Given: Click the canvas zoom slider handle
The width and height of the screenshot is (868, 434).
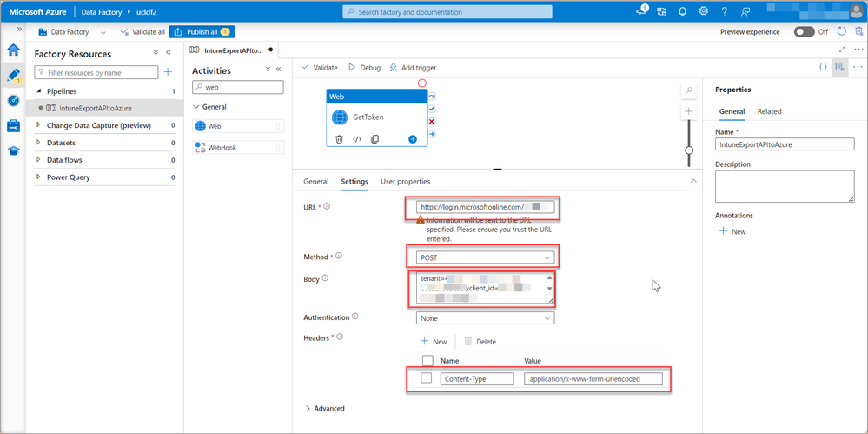Looking at the screenshot, I should tap(689, 150).
